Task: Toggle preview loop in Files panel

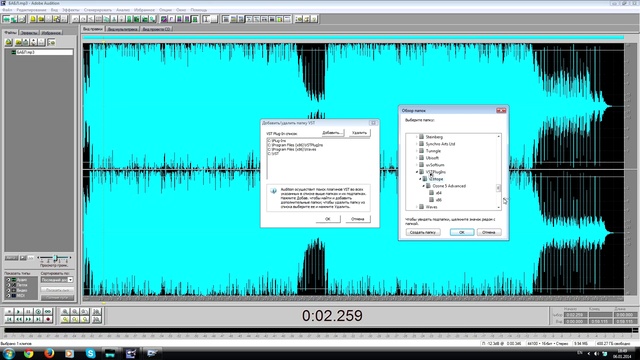Action: pyautogui.click(x=31, y=258)
